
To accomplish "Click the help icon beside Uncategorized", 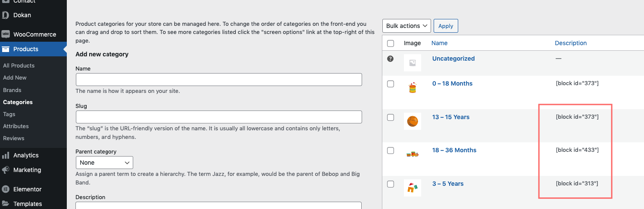I will (391, 59).
